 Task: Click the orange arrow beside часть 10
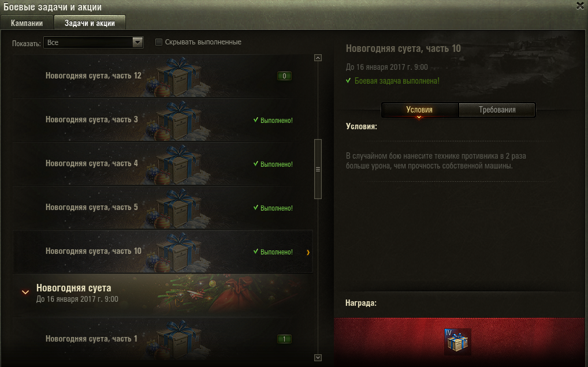click(308, 252)
